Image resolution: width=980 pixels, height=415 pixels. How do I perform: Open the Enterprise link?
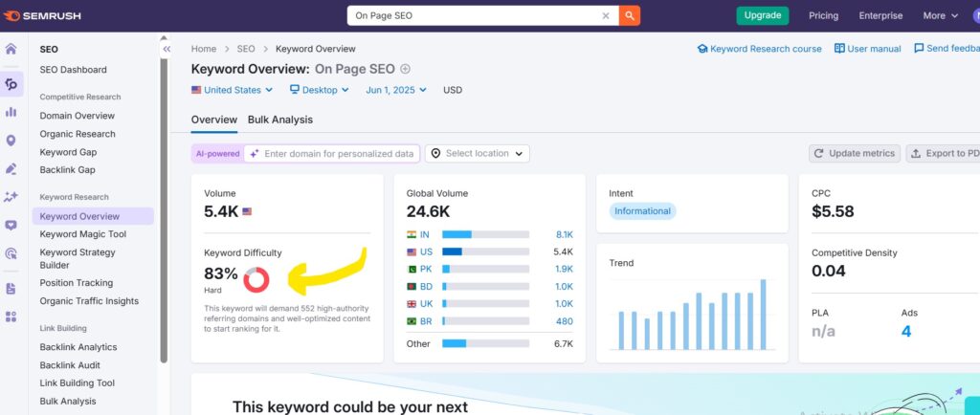(x=880, y=15)
